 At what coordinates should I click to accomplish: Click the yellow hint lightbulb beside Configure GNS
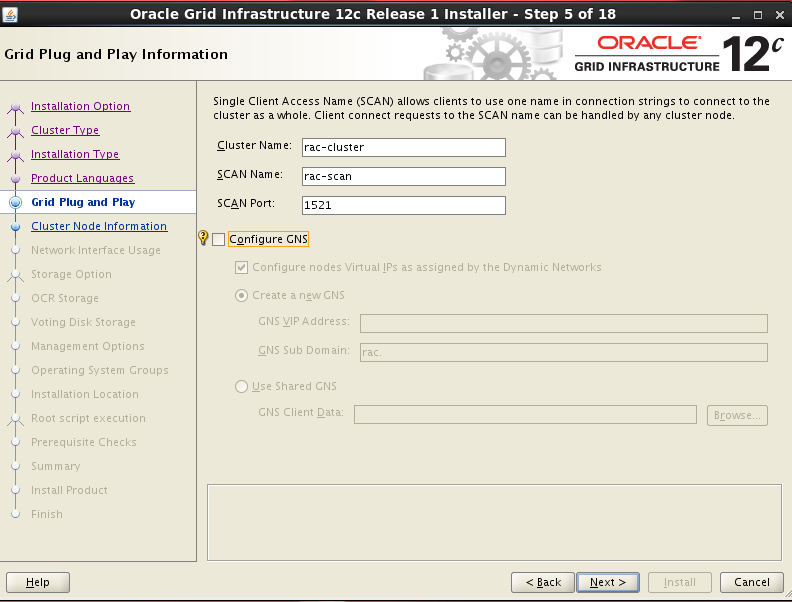click(x=203, y=237)
